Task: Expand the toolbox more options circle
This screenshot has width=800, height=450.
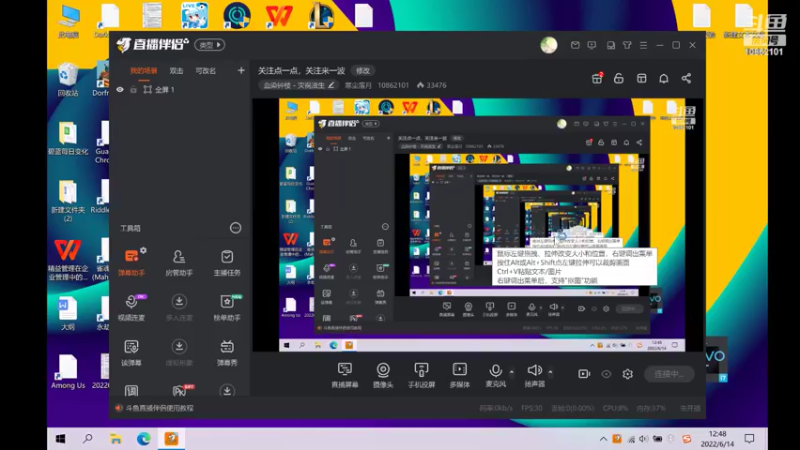Action: (x=235, y=228)
